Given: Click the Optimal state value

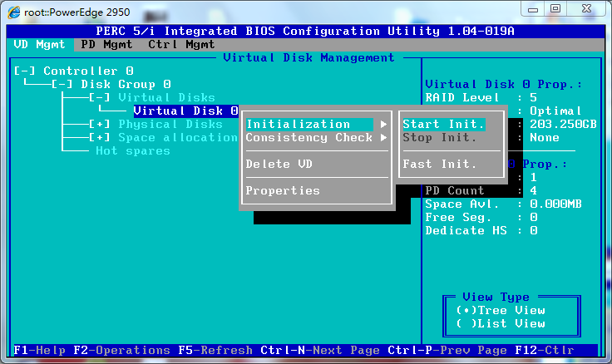Looking at the screenshot, I should coord(555,111).
